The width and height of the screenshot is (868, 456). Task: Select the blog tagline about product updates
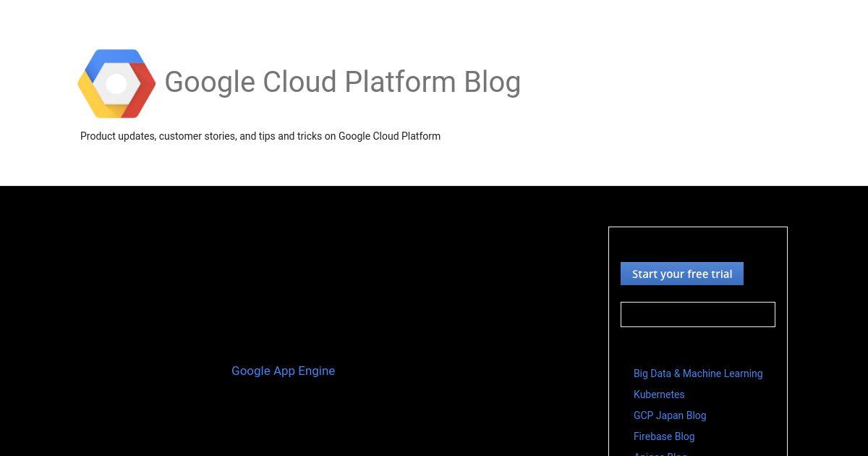[260, 136]
